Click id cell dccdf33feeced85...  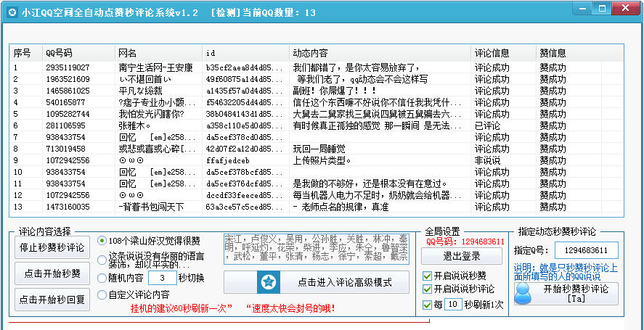point(245,195)
